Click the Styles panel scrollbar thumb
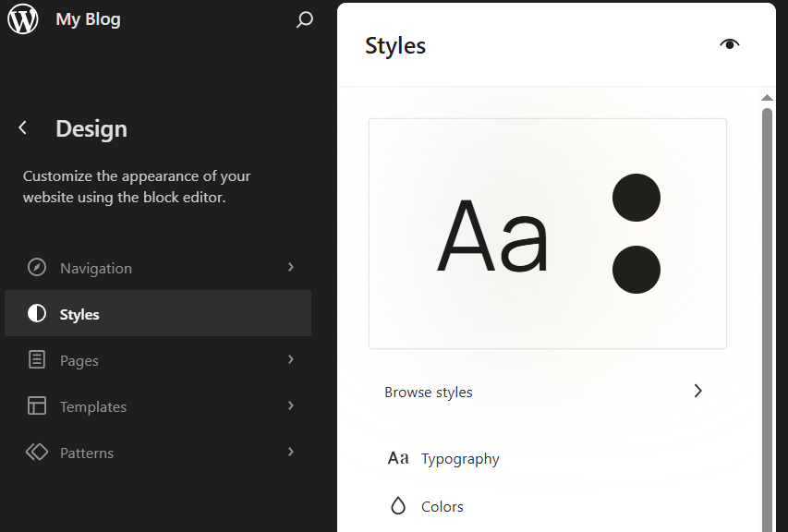Viewport: 788px width, 532px height. [767, 320]
